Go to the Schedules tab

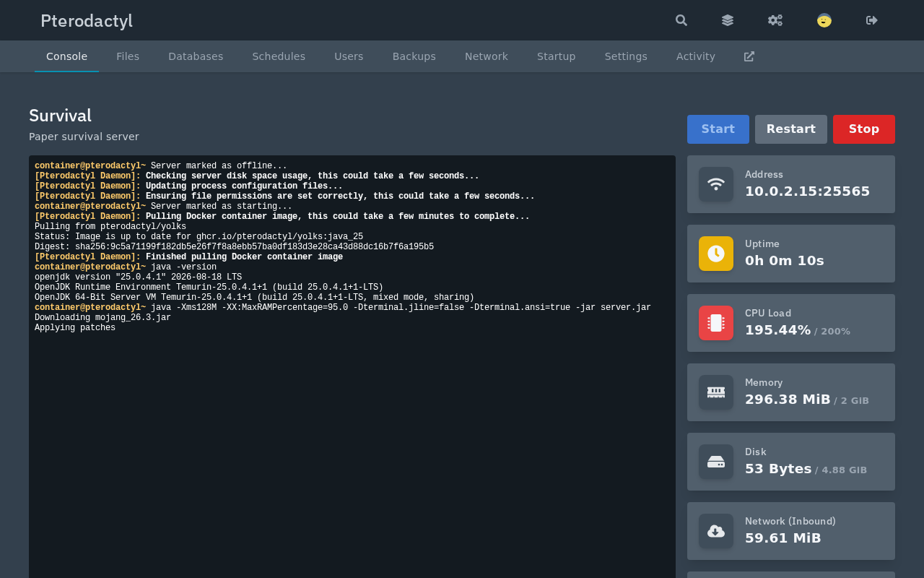[x=279, y=56]
